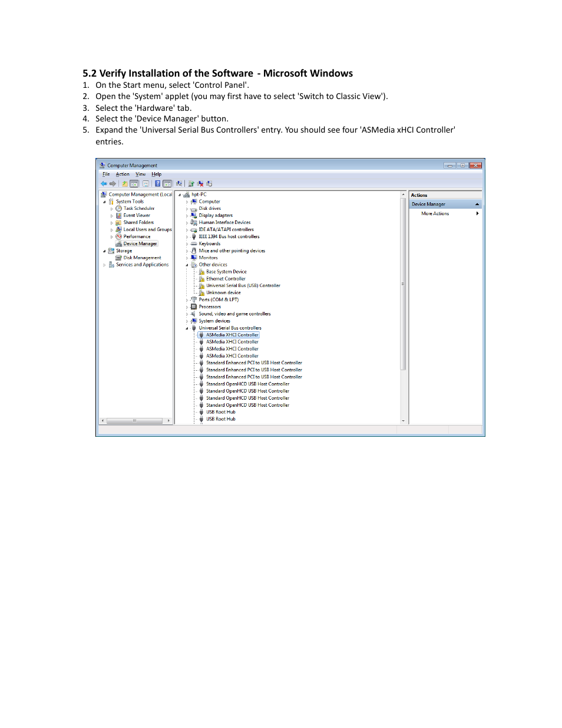This screenshot has width=562, height=728.
Task: Select Human Interface Devices category
Action: click(x=224, y=223)
